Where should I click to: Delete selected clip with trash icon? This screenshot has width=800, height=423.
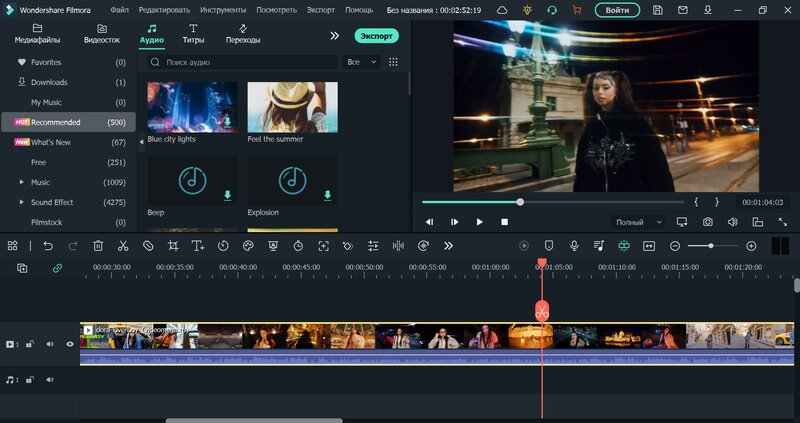[x=98, y=246]
